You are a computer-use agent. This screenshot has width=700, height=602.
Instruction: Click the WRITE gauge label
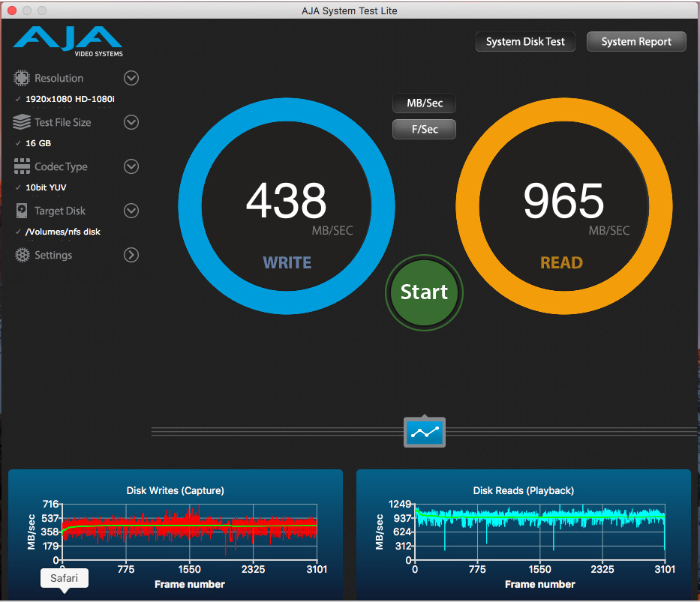(287, 262)
